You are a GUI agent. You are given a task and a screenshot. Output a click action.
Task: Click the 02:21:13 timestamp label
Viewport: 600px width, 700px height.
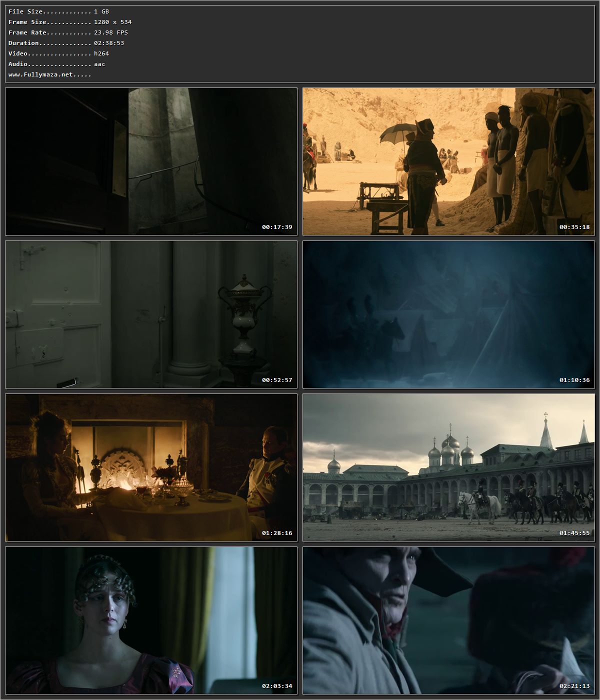tap(574, 686)
